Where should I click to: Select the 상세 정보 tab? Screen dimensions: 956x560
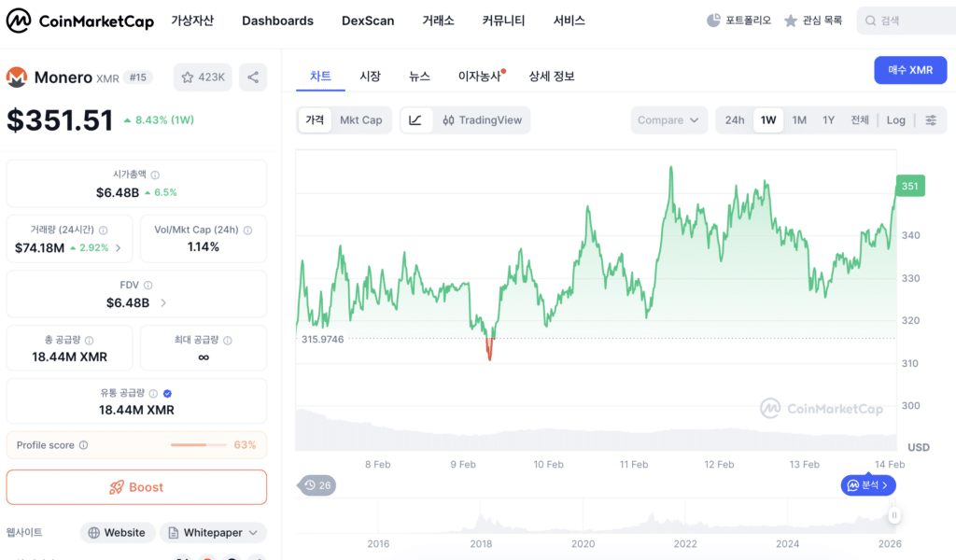552,77
